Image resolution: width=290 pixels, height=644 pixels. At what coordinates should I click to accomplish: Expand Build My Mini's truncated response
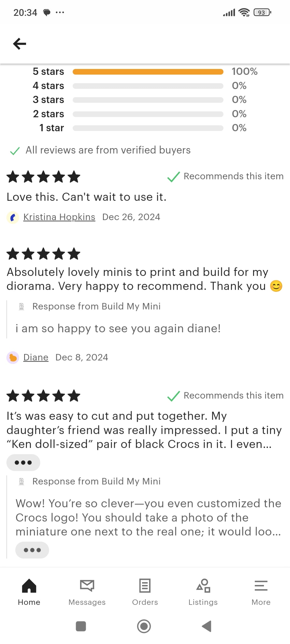click(32, 550)
